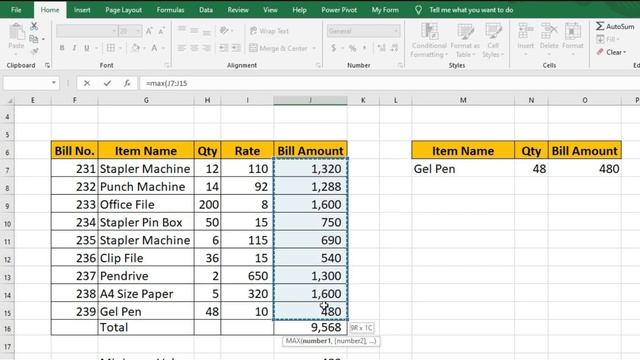Switch to the Insert tab

coord(82,10)
